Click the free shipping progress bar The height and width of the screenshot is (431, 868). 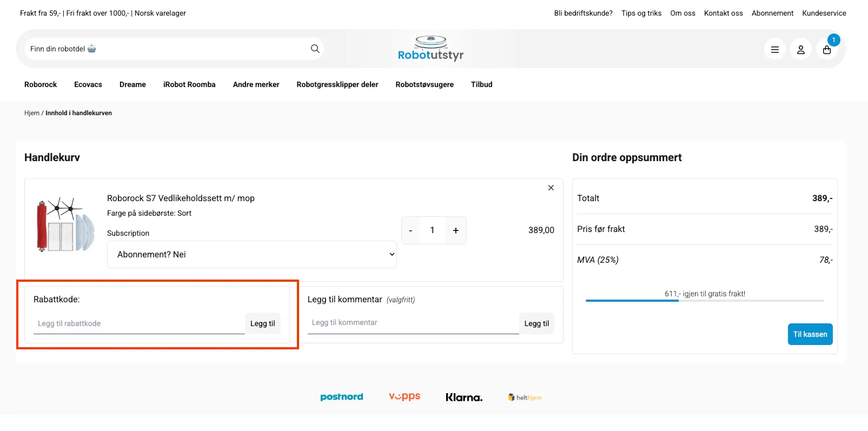(x=705, y=301)
